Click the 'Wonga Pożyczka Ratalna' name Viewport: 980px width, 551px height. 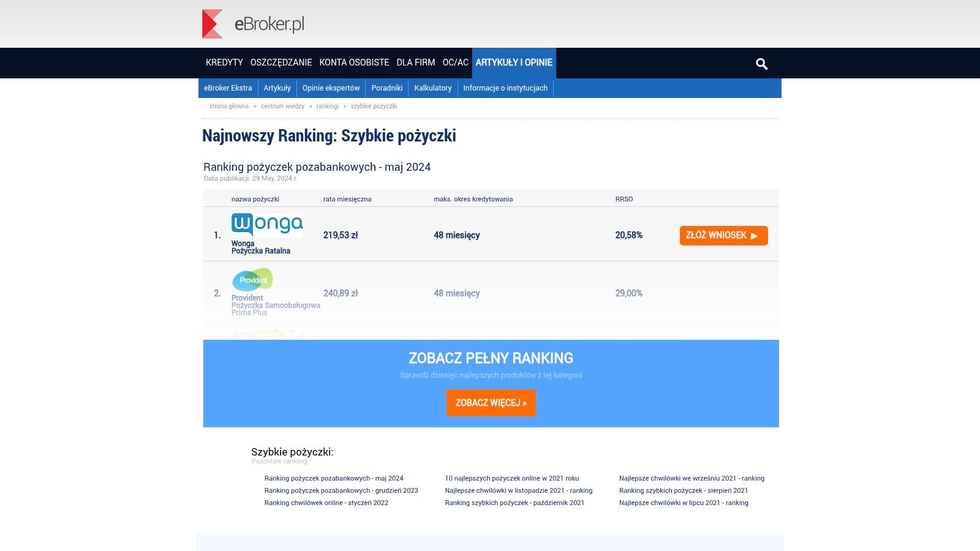tap(261, 247)
